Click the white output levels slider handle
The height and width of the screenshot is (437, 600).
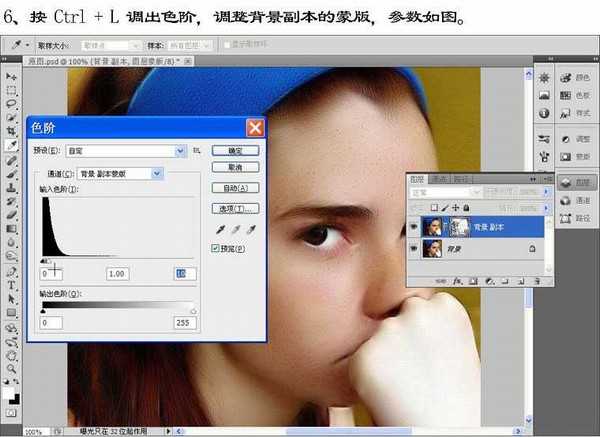[193, 311]
